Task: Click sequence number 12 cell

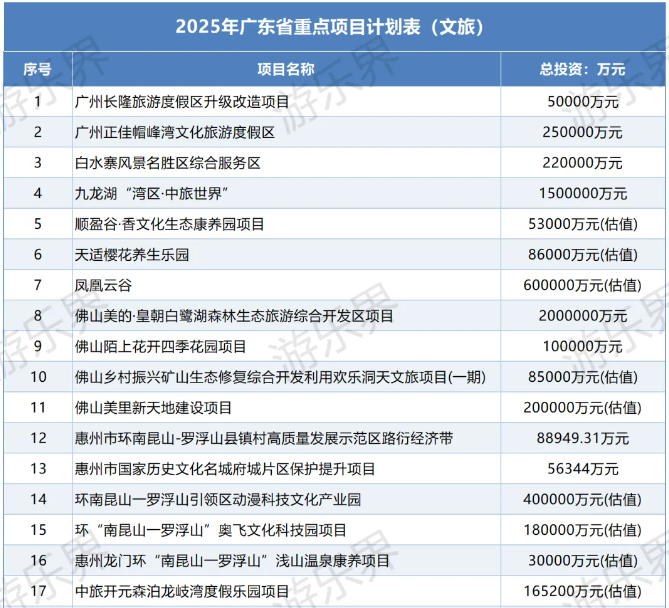Action: click(38, 438)
